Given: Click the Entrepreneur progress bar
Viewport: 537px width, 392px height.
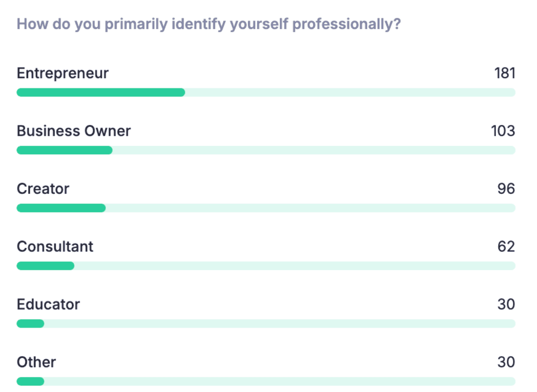Looking at the screenshot, I should (x=266, y=92).
